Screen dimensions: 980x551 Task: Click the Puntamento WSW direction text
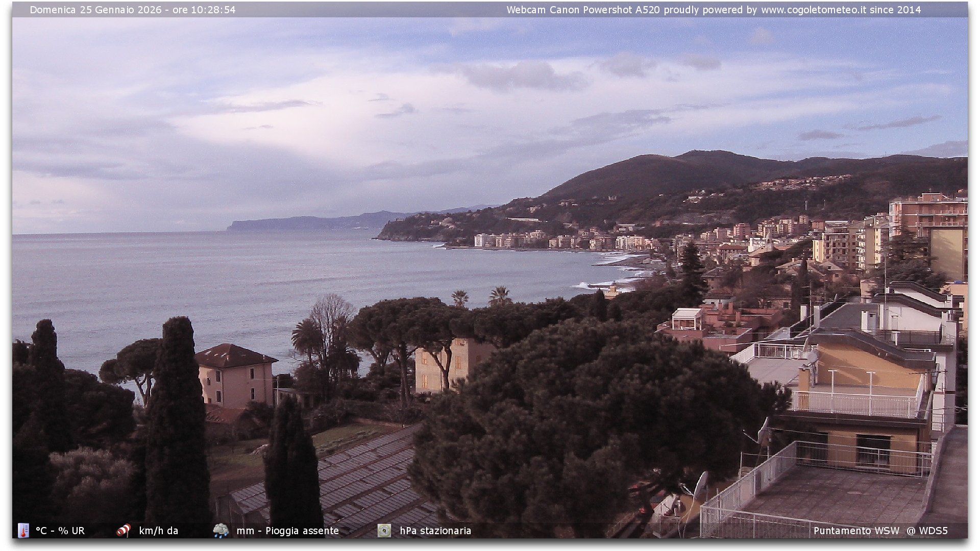coord(856,531)
